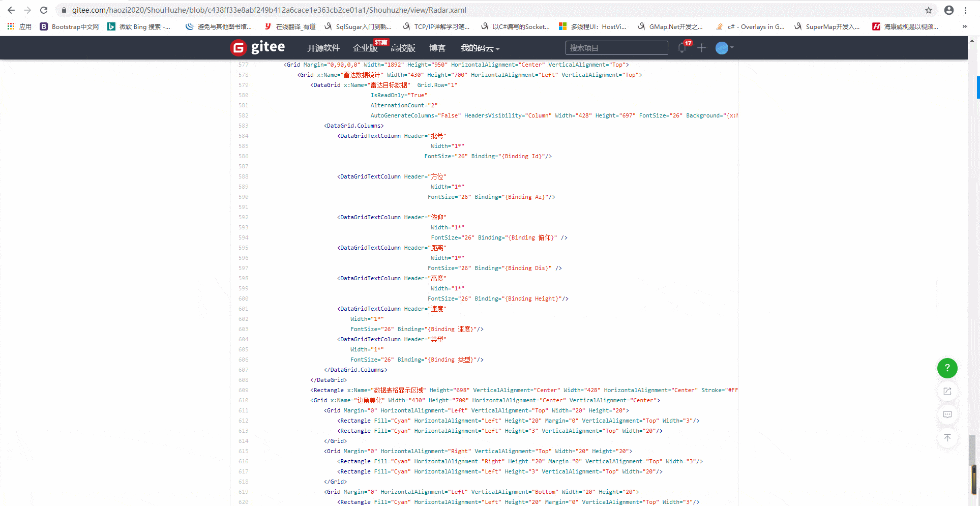The image size is (980, 506).
Task: Click the Chrome profile account icon
Action: [948, 10]
